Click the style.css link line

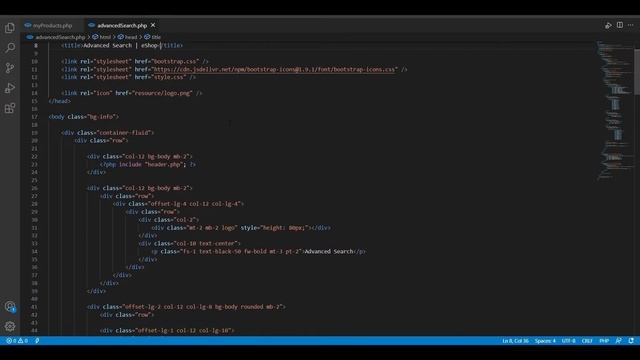(x=128, y=77)
